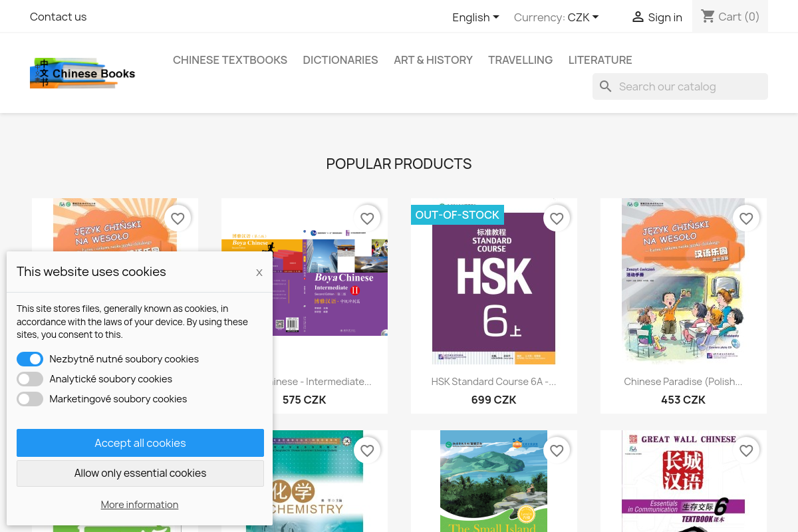Viewport: 798px width, 532px height.
Task: Open the Chinese Textbooks category menu
Action: click(230, 60)
